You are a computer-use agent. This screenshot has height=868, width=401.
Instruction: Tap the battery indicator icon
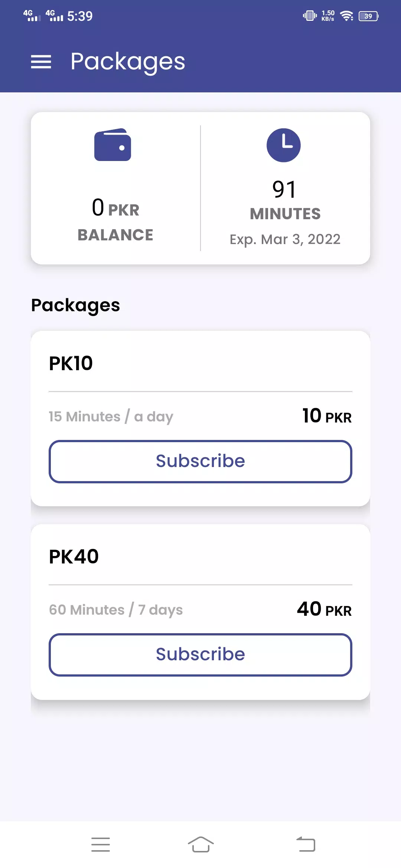[368, 16]
